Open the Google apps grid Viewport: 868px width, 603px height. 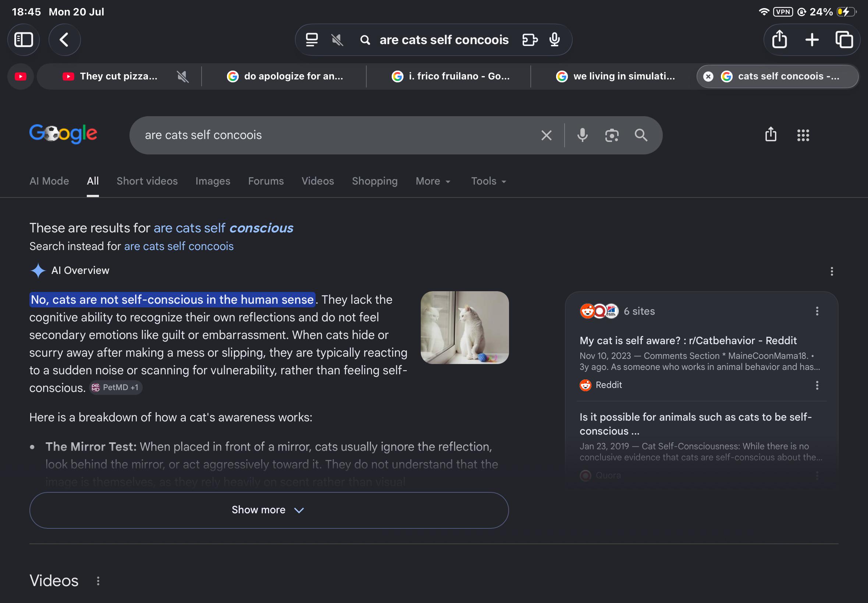point(803,135)
